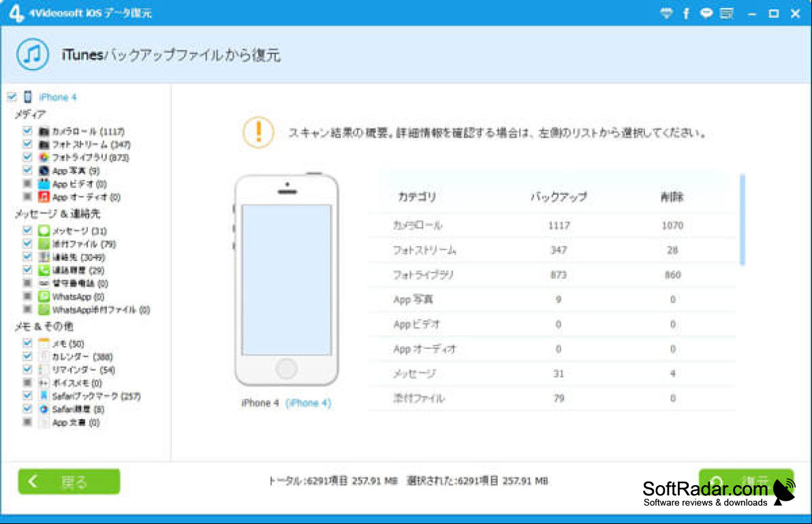
Task: Click the iPhone device icon in sidebar
Action: click(28, 97)
